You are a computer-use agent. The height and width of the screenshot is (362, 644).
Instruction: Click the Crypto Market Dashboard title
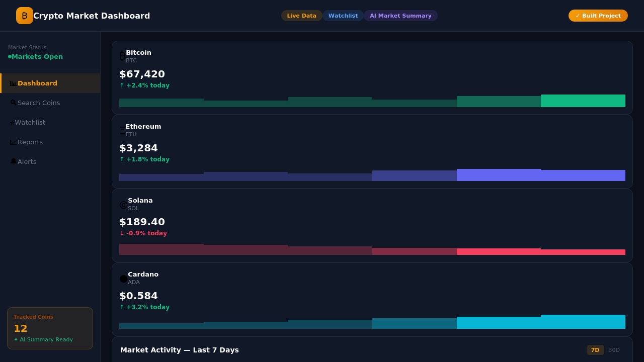coord(92,16)
